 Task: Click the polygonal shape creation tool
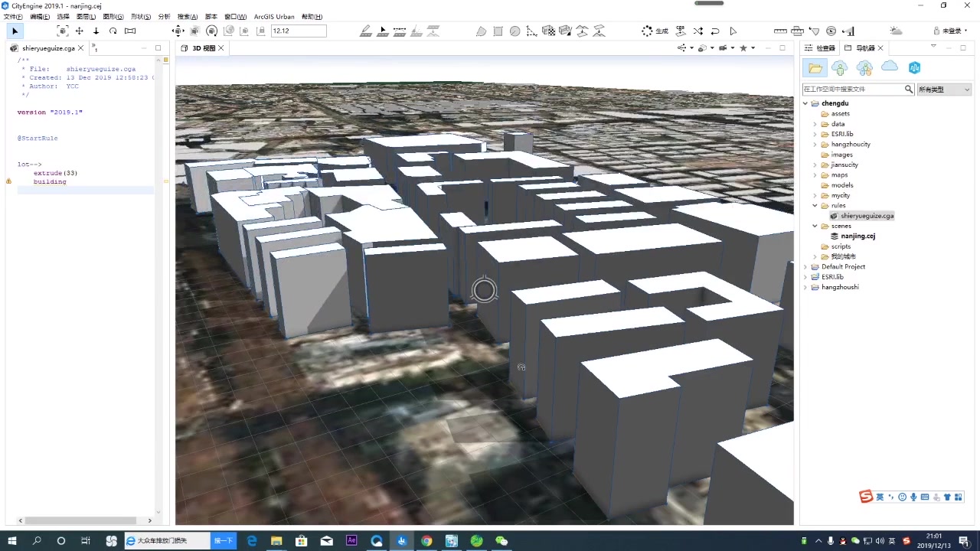click(x=481, y=31)
